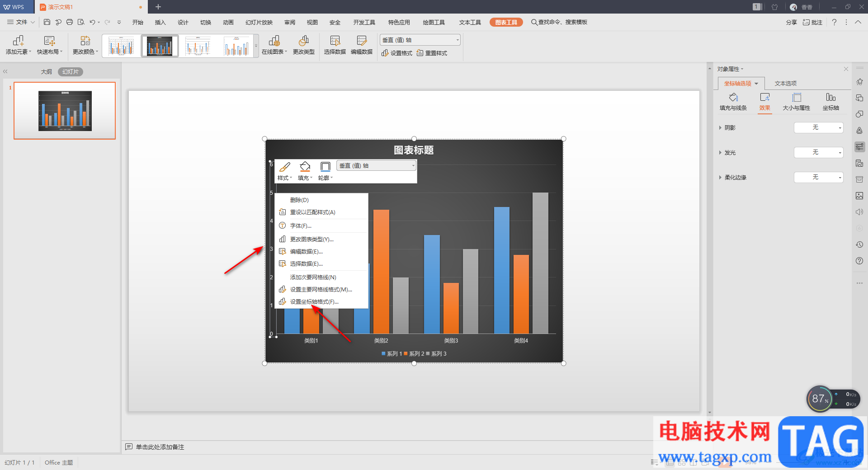Open the Style (样式) brush in mini toolbar
The image size is (868, 470).
click(285, 171)
